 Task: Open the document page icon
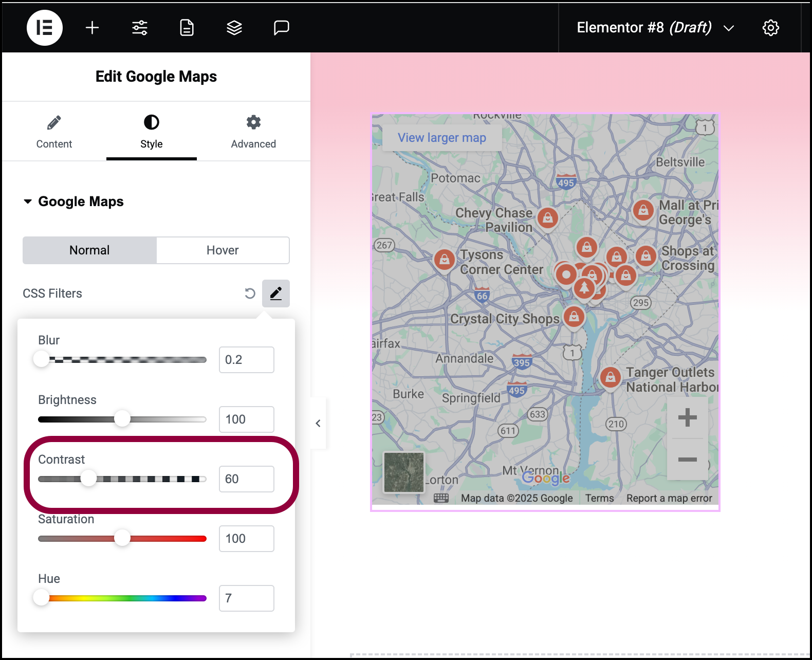click(187, 28)
